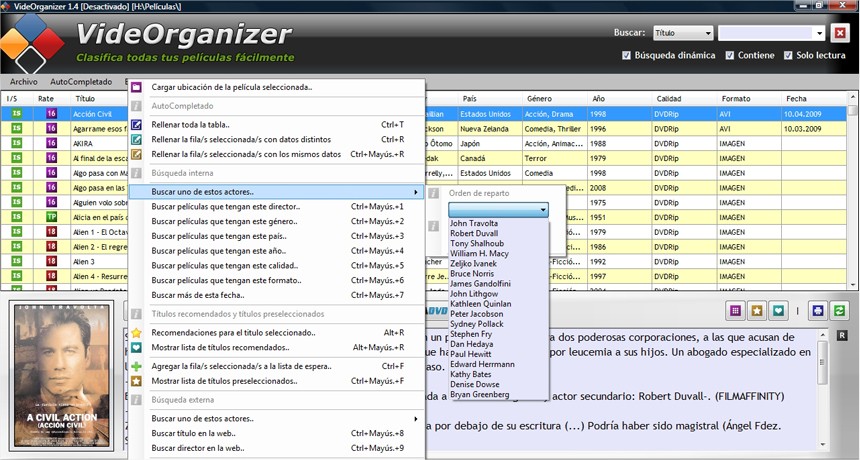Viewport: 860px width, 460px height.
Task: Click the gold star preselected titles icon
Action: click(x=757, y=311)
